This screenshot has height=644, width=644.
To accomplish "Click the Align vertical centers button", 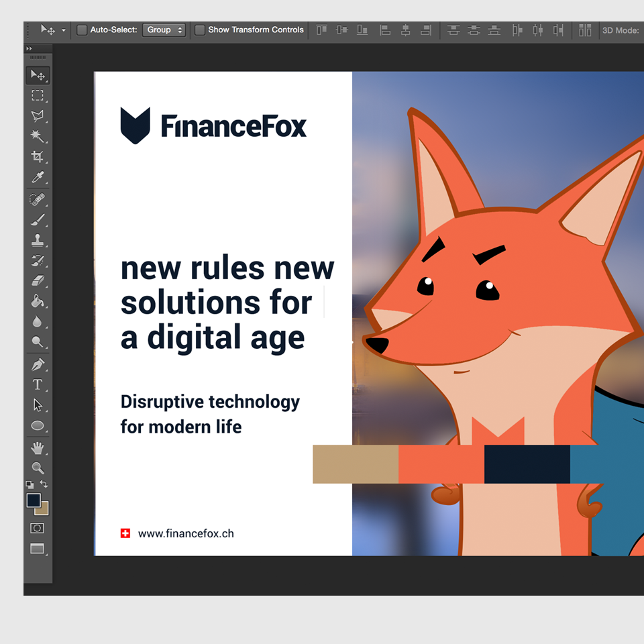I will 341,30.
